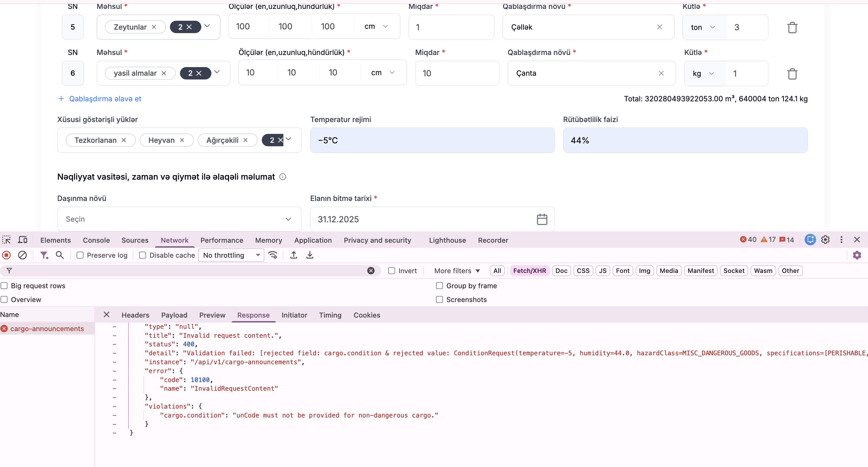Click the 40 errors counter
868x467 pixels.
coord(748,240)
